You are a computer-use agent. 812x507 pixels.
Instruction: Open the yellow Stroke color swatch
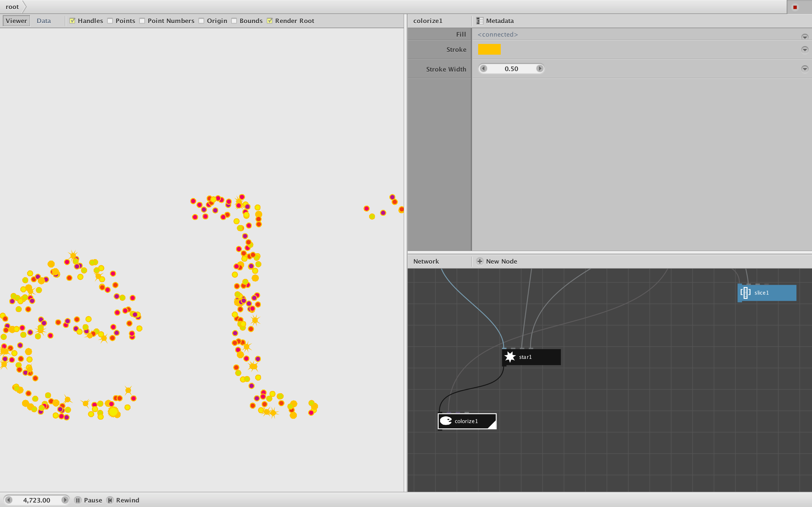tap(489, 50)
